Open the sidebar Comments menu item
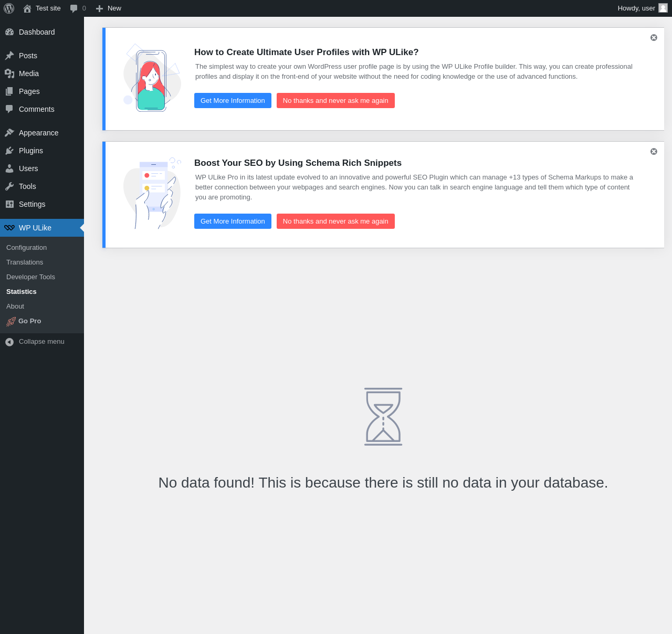 pyautogui.click(x=42, y=109)
